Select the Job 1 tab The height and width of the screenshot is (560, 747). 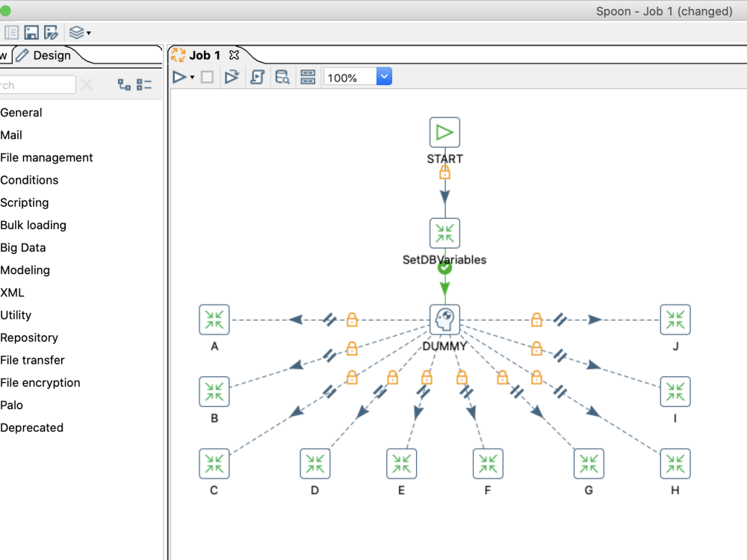[x=202, y=55]
